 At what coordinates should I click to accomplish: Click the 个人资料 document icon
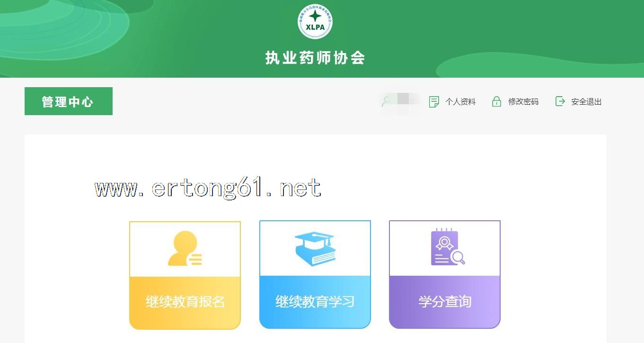point(433,101)
